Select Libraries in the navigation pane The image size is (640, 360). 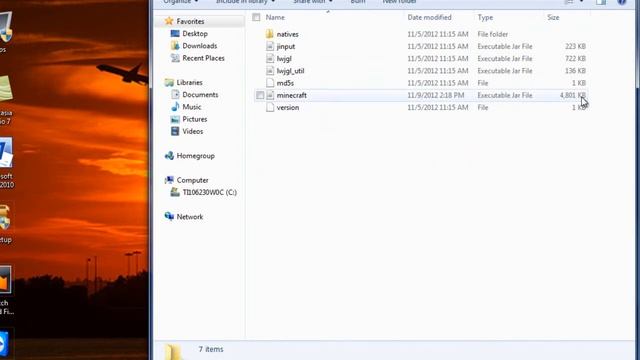(189, 82)
